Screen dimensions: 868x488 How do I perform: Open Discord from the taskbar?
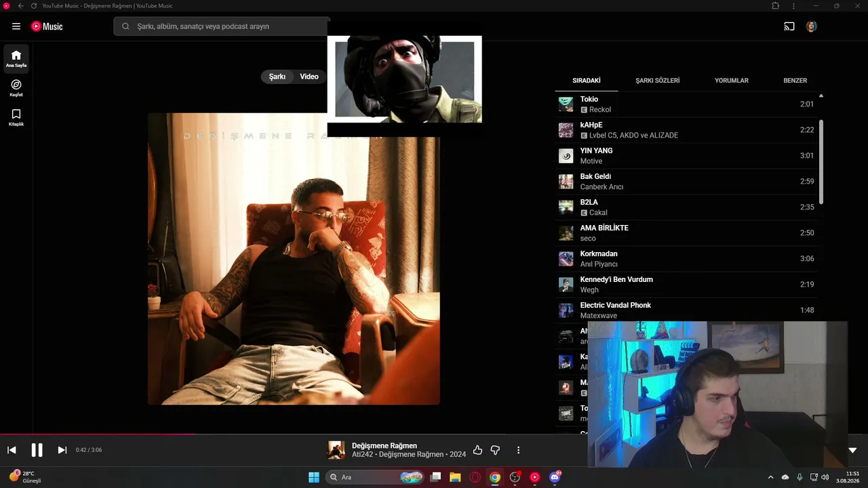(555, 477)
